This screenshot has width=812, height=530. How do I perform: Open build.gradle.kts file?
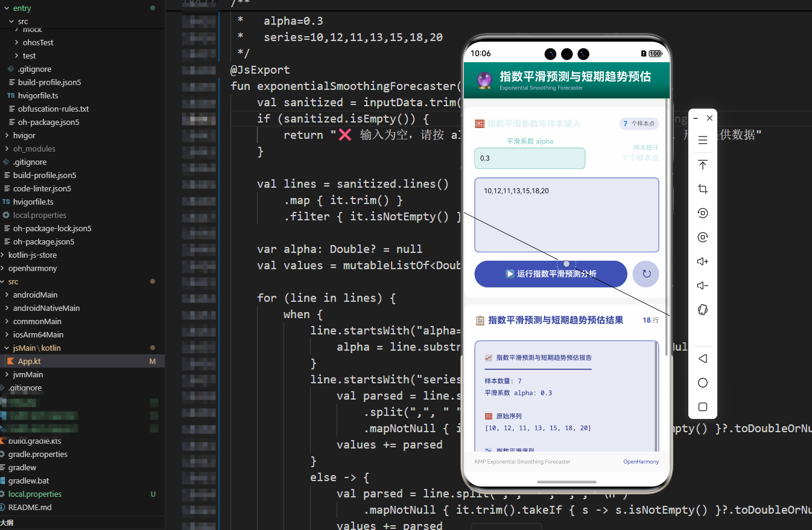tap(35, 441)
